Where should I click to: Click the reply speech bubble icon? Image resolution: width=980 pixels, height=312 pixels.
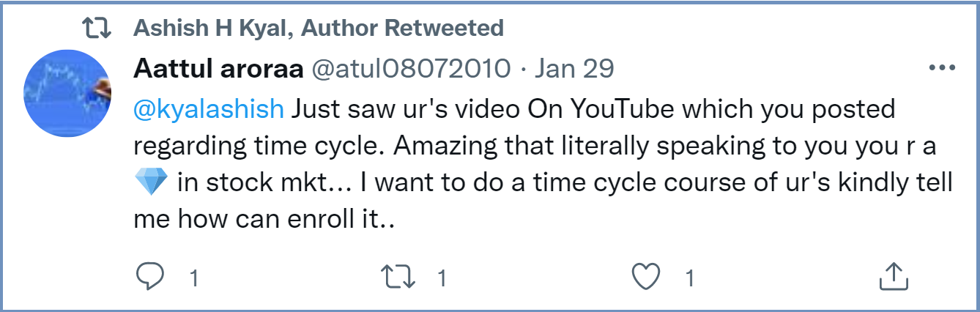[151, 277]
